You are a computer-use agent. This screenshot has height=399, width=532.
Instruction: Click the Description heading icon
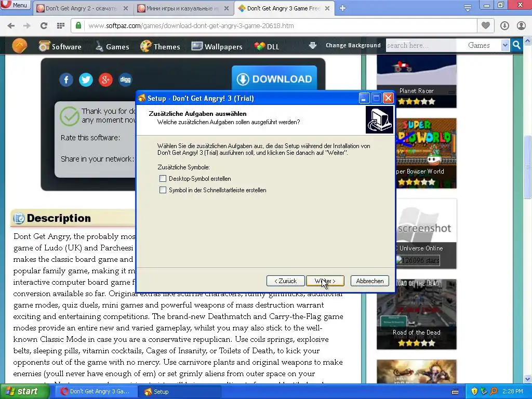19,218
